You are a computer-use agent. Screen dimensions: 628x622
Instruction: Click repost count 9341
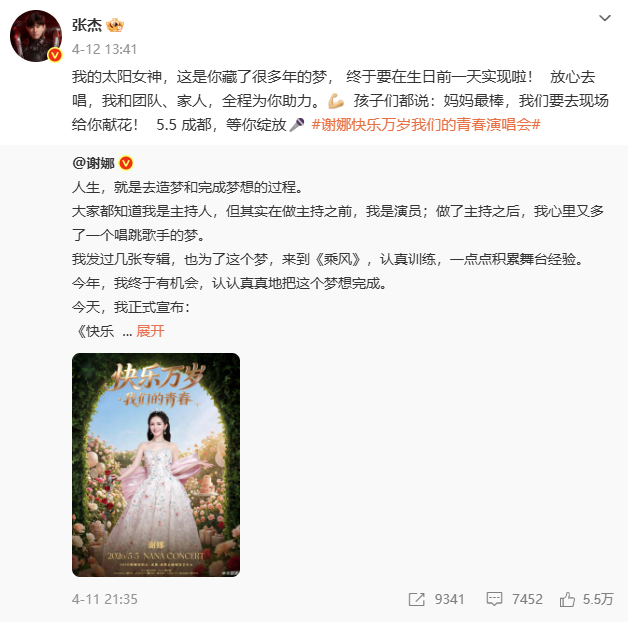click(449, 599)
